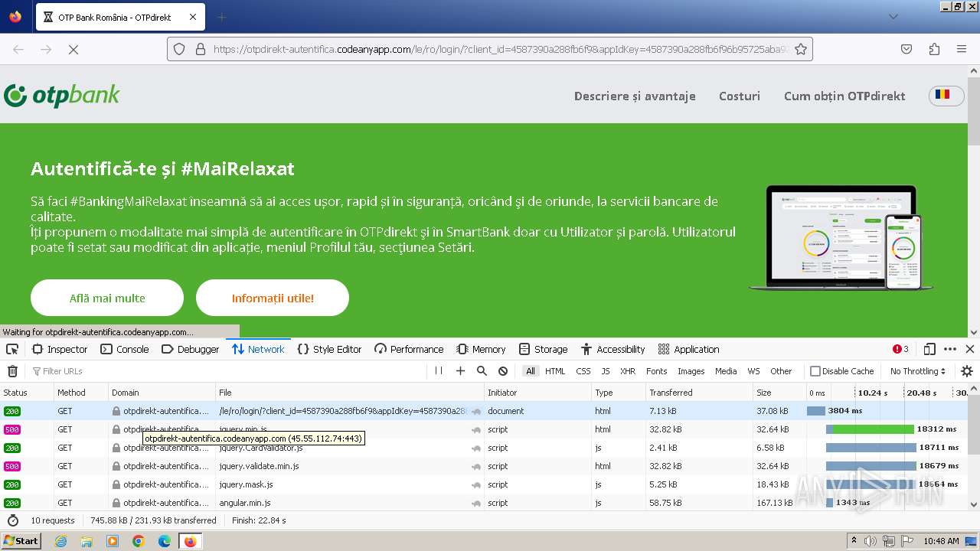Click the Află mai multe button
The width and height of the screenshot is (980, 551).
click(x=107, y=298)
